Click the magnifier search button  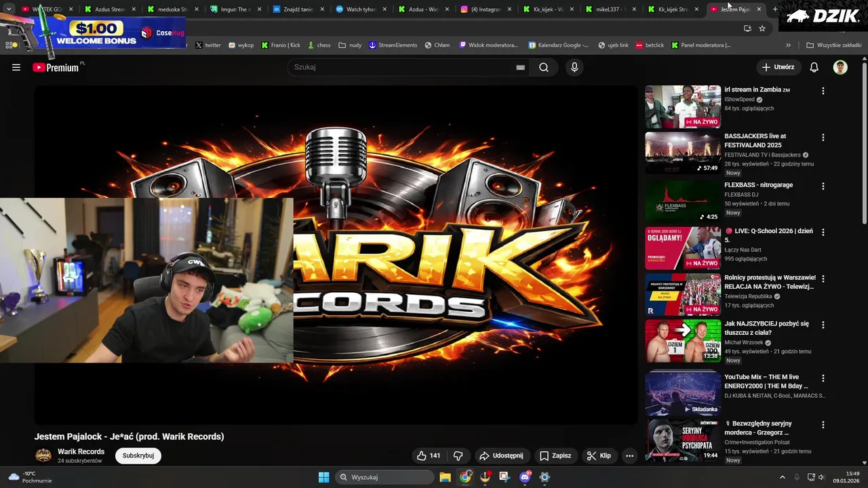(x=544, y=67)
